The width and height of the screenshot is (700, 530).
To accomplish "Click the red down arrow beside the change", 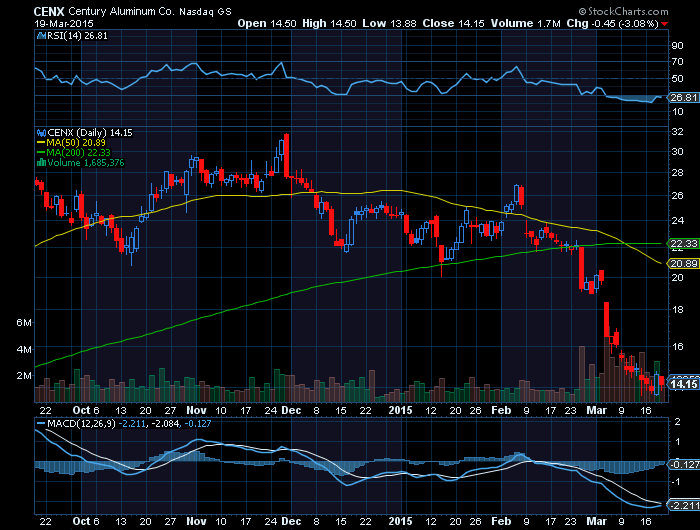I will tap(665, 24).
